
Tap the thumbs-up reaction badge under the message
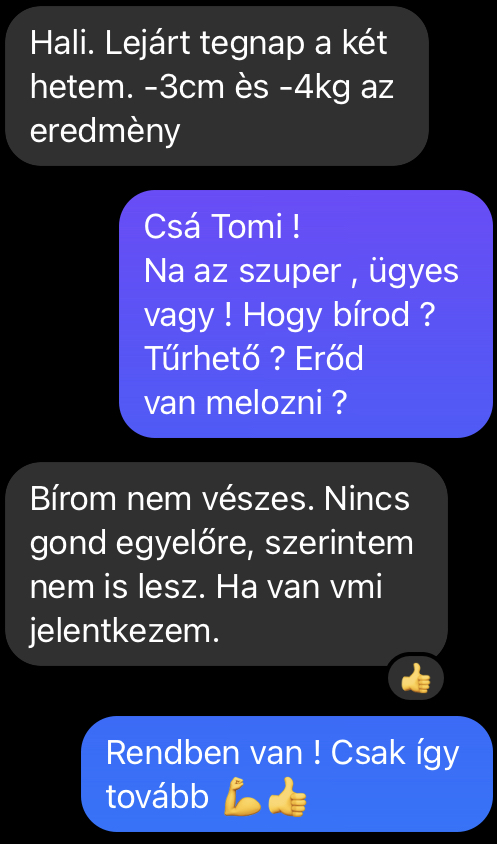click(x=416, y=678)
